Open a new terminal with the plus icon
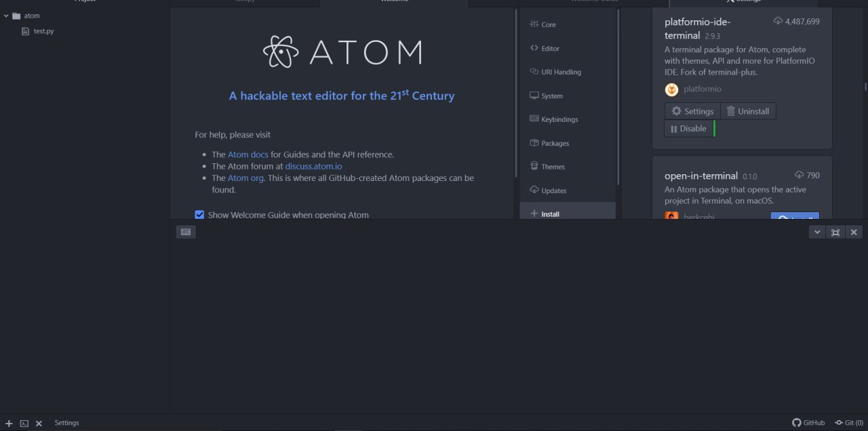This screenshot has width=868, height=431. [x=9, y=423]
